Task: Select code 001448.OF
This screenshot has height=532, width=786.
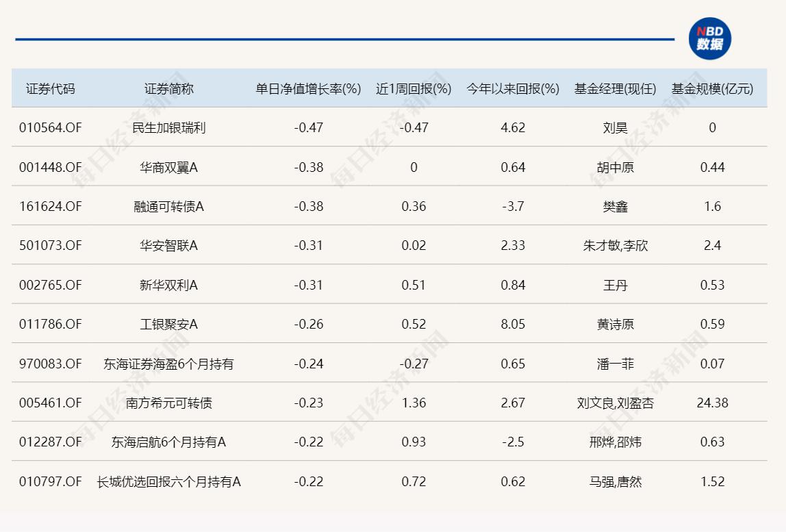Action: (x=50, y=167)
